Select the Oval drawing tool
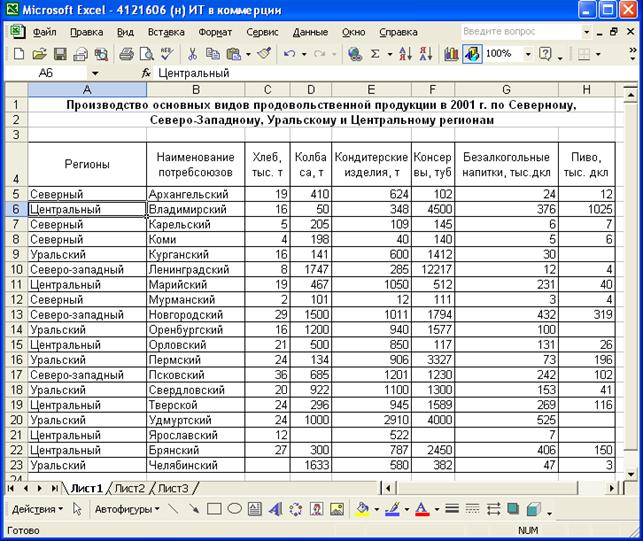This screenshot has height=541, width=643. tap(234, 509)
